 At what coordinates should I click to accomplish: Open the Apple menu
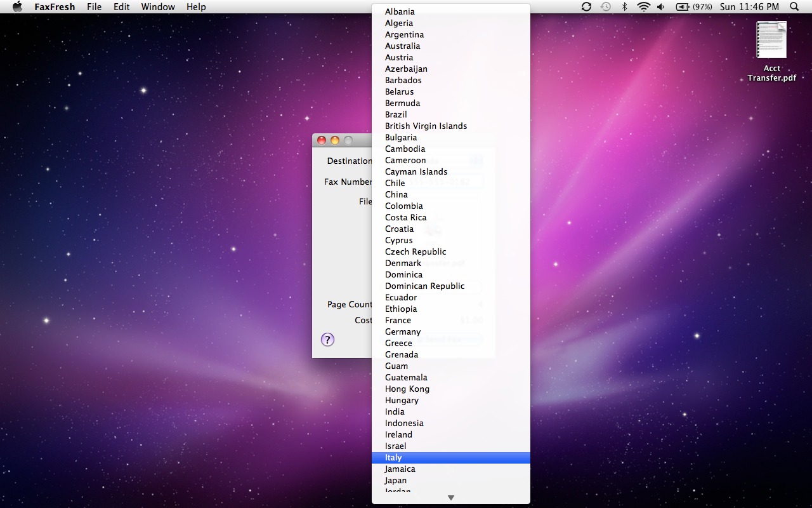click(x=17, y=7)
